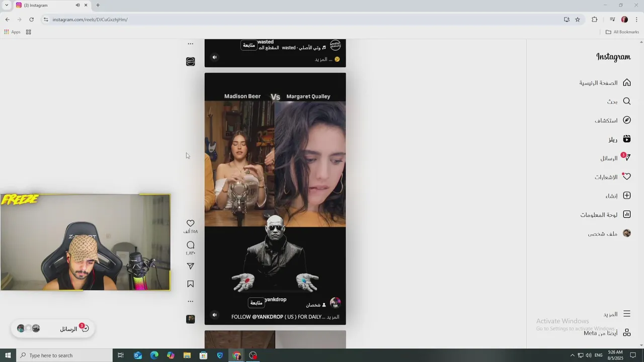Viewport: 644px width, 362px height.
Task: Open the yankdrop profile avatar
Action: [335, 303]
